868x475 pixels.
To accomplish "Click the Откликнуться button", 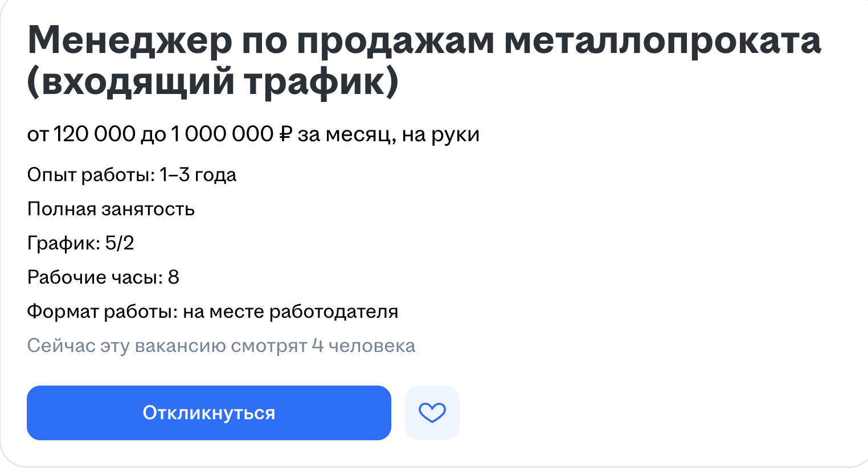I will coord(208,412).
